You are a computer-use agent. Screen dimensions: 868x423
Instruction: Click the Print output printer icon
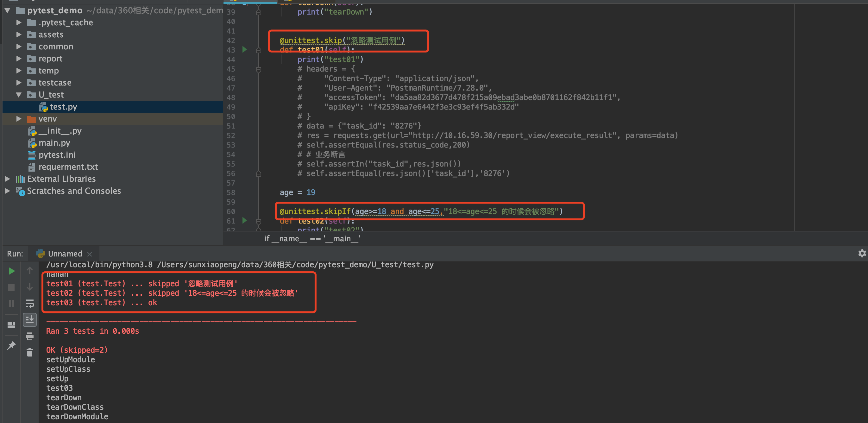(x=30, y=336)
